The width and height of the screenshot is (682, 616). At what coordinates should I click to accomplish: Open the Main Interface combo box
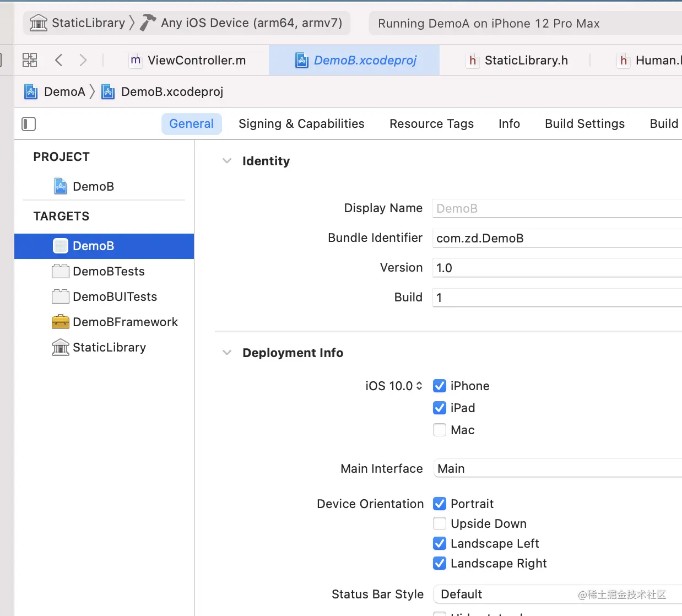(x=557, y=468)
